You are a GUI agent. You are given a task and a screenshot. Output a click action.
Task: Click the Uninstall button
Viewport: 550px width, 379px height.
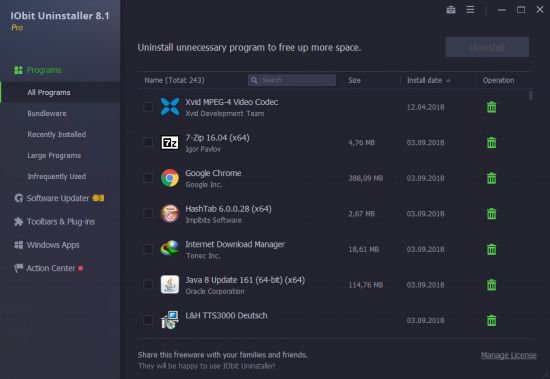tap(487, 47)
